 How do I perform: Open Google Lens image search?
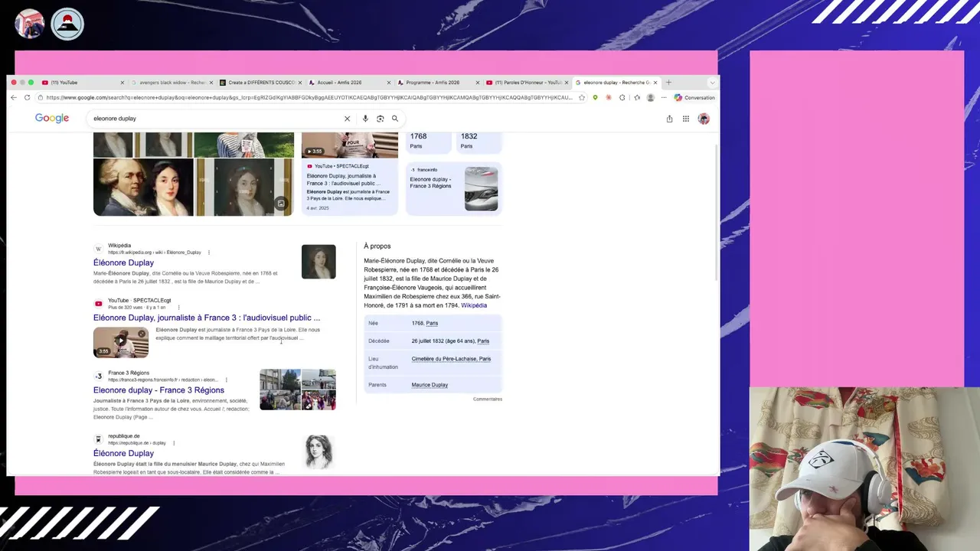(x=380, y=119)
